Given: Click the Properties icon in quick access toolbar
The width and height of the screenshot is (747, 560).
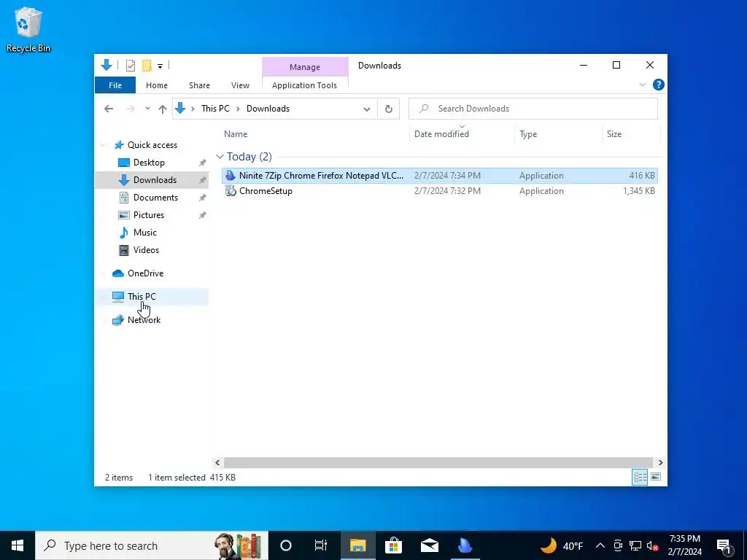Looking at the screenshot, I should point(130,66).
